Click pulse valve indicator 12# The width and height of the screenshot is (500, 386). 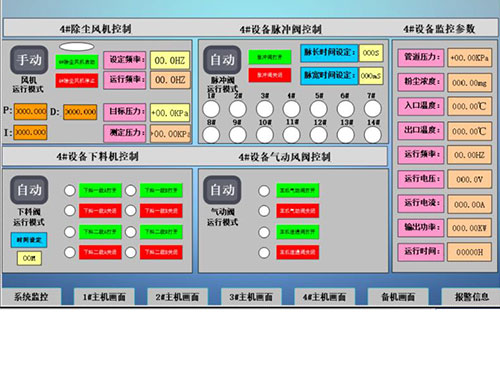tap(319, 135)
